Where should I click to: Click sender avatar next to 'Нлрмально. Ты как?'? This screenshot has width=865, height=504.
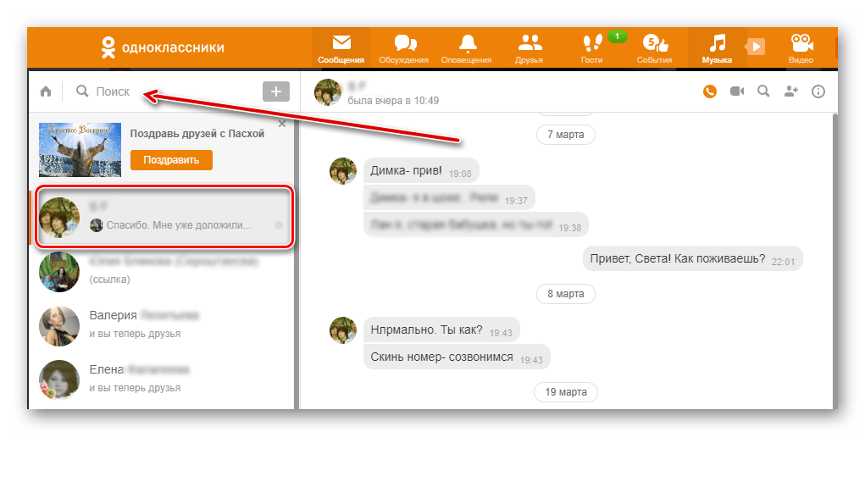(343, 330)
